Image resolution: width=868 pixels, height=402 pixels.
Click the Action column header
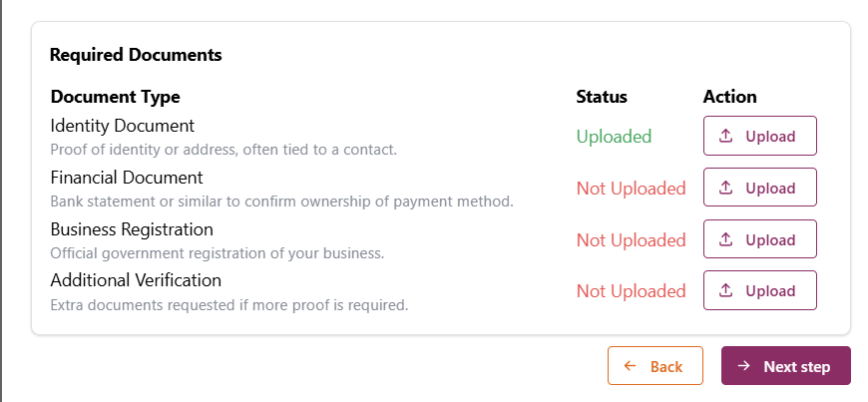tap(729, 97)
